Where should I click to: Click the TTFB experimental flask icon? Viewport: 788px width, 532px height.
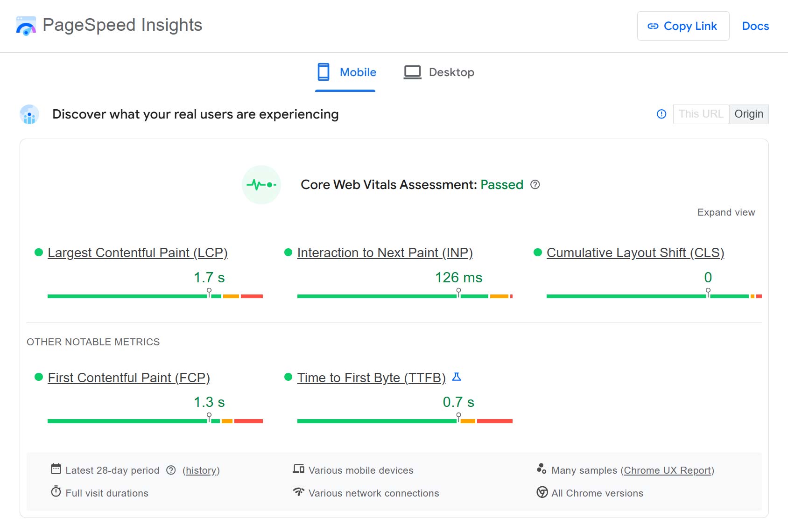(x=457, y=377)
